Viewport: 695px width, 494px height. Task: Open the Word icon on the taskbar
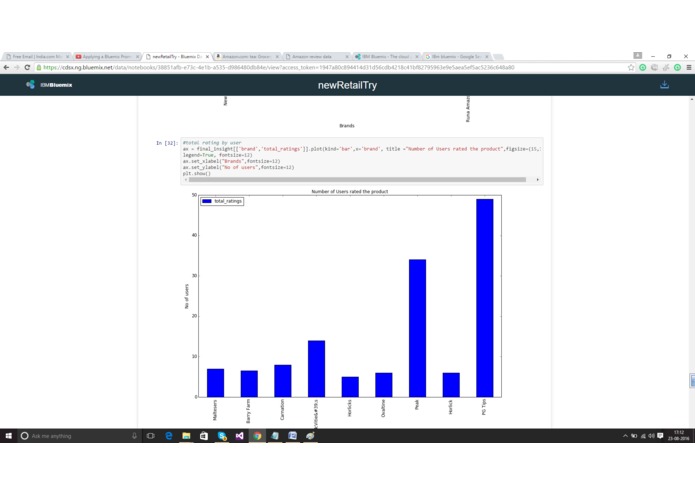pyautogui.click(x=293, y=436)
